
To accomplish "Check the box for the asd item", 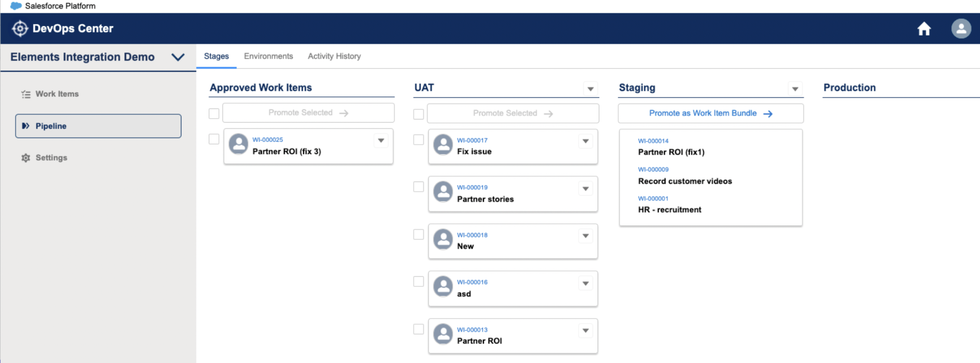I will tap(419, 282).
